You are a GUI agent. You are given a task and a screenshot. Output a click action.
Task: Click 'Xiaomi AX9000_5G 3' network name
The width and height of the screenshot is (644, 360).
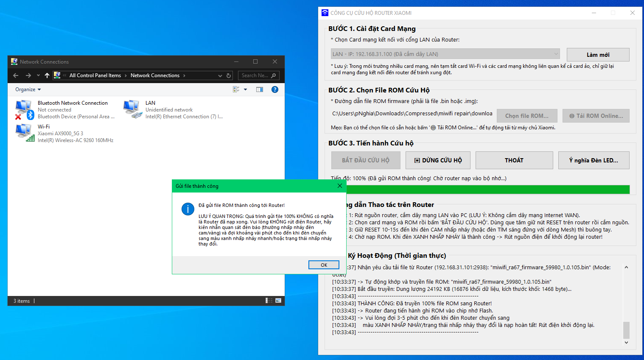(x=60, y=134)
